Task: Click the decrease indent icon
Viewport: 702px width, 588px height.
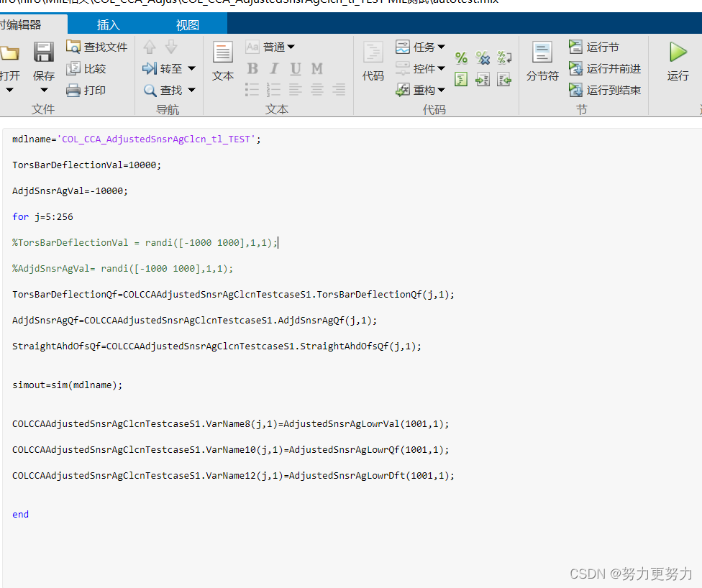Action: (x=504, y=79)
